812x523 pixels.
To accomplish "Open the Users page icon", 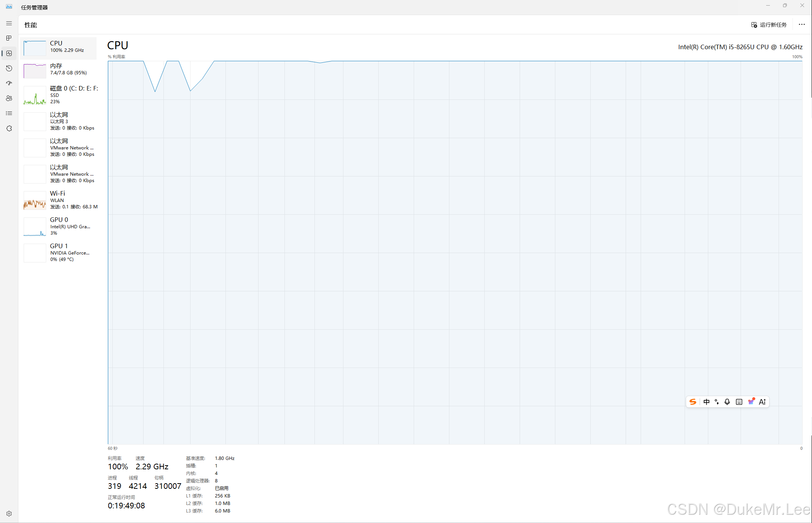I will point(9,98).
